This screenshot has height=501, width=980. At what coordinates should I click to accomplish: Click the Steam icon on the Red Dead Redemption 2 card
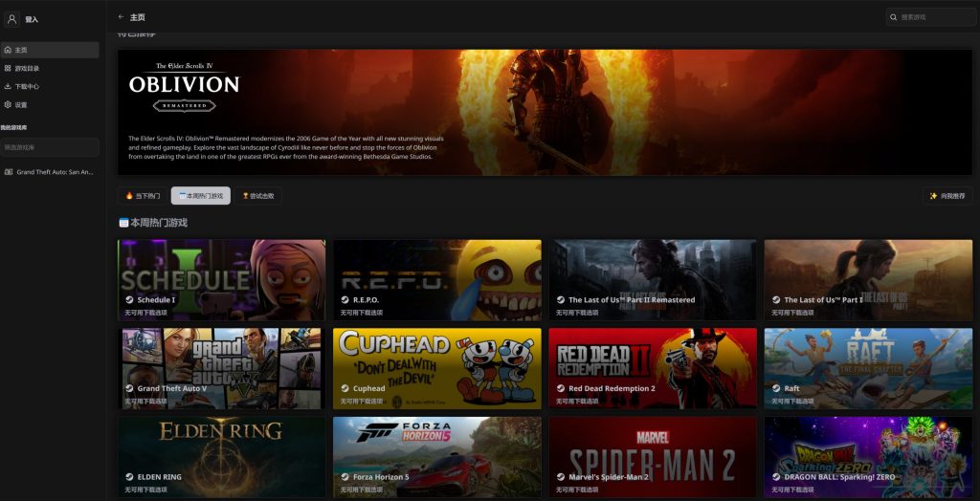pos(561,388)
